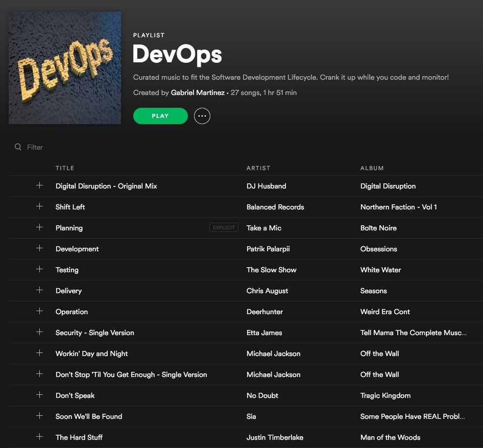Open artist Balanced Records

(275, 207)
